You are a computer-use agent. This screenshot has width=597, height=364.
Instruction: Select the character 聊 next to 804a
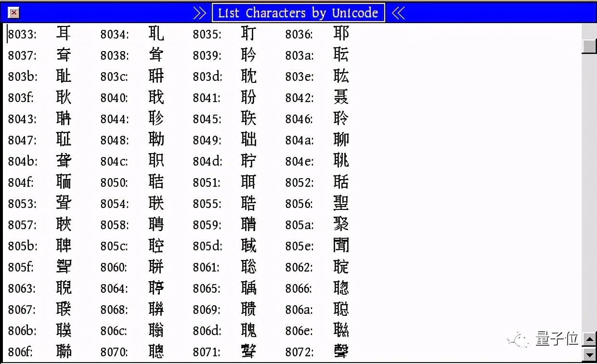341,140
